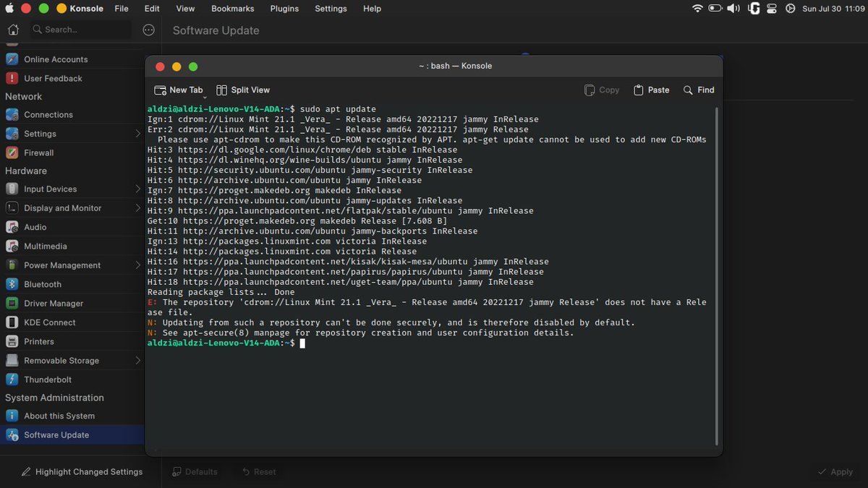Open User Feedback settings
868x488 pixels.
click(x=72, y=78)
